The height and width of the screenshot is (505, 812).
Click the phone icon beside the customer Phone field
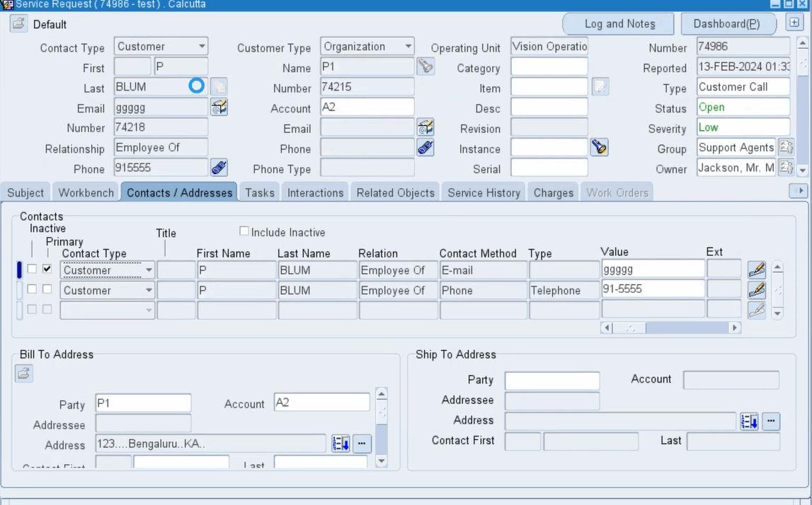tap(425, 147)
